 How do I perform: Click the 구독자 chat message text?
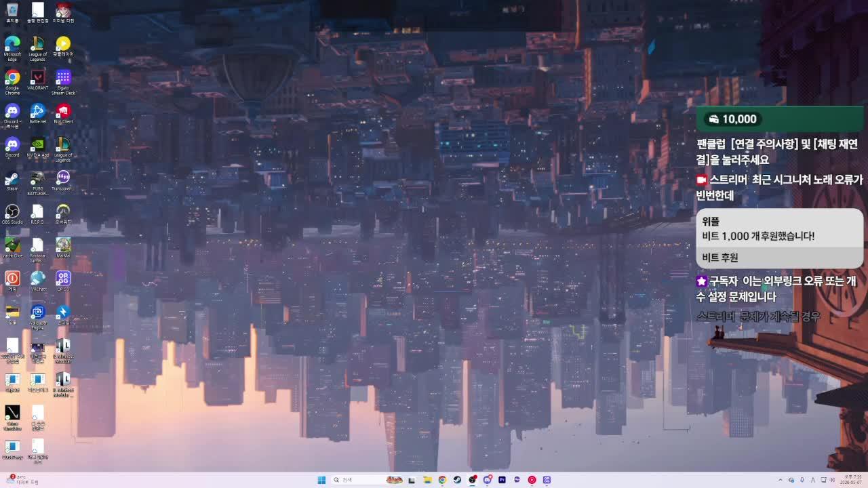pos(775,289)
